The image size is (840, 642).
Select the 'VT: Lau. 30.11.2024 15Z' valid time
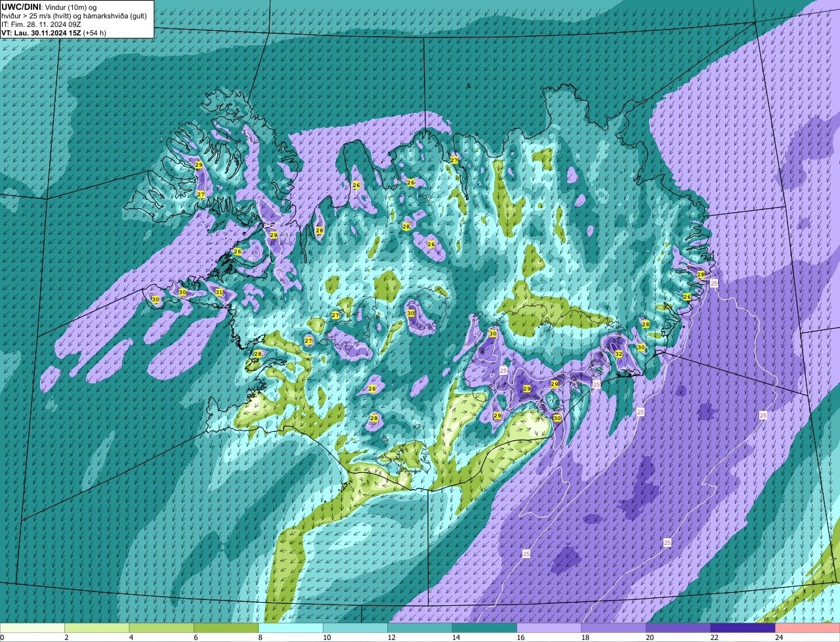pos(41,33)
